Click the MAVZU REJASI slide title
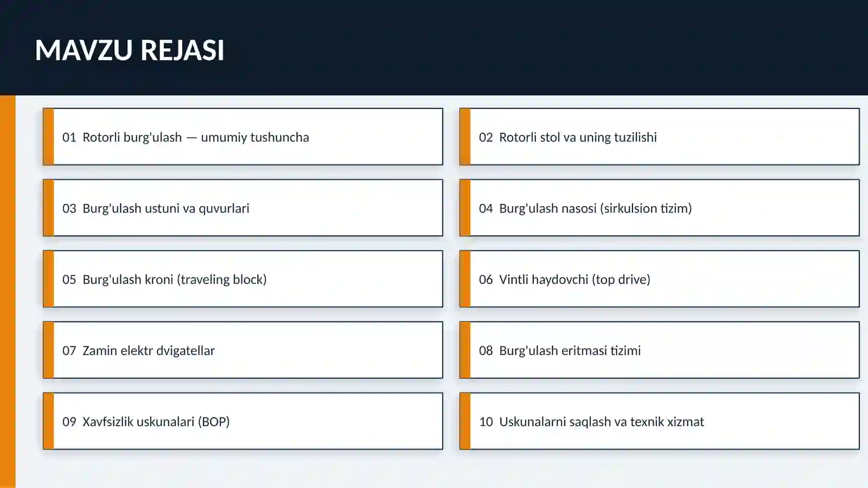The width and height of the screenshot is (868, 488). tap(130, 50)
